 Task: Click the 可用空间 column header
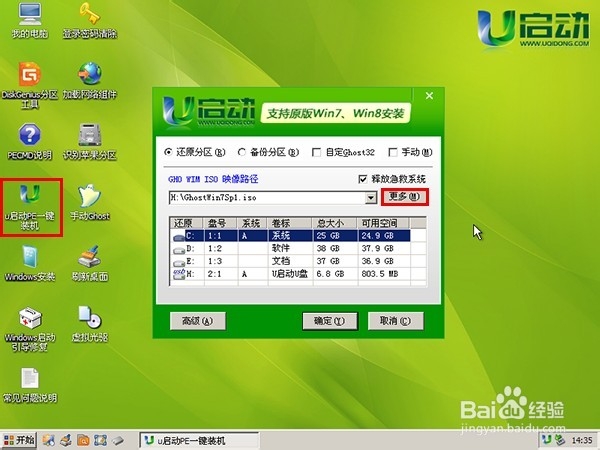tap(383, 223)
